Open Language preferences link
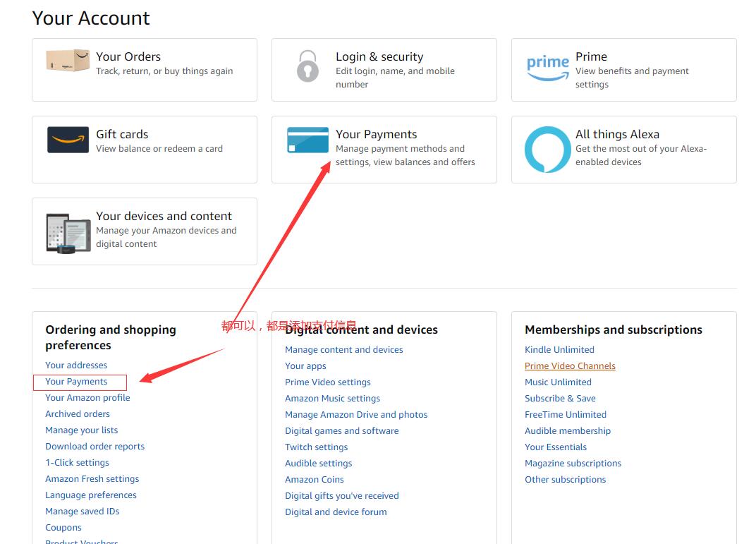Viewport: 756px width, 544px height. (x=91, y=495)
